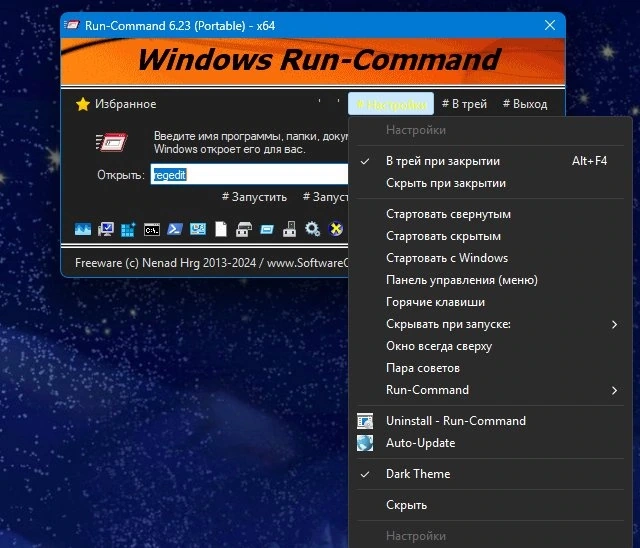Expand 'Скрывать при запуске:' submenu

489,324
